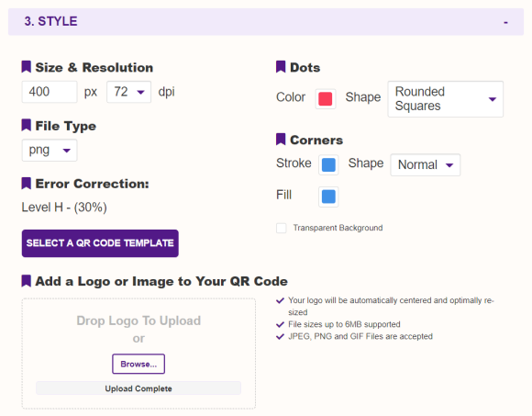This screenshot has height=416, width=532.
Task: Open Rounded Squares dots shape dropdown
Action: [446, 99]
